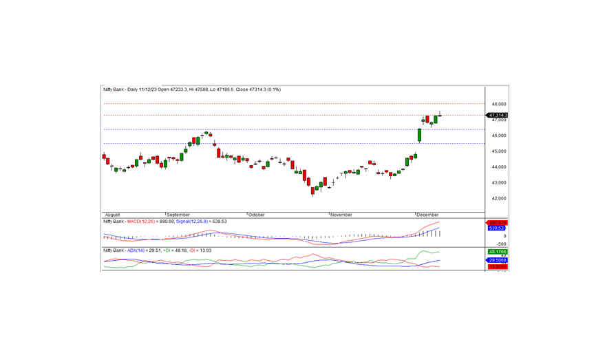
Task: Select the November marker on the time axis
Action: (x=341, y=215)
